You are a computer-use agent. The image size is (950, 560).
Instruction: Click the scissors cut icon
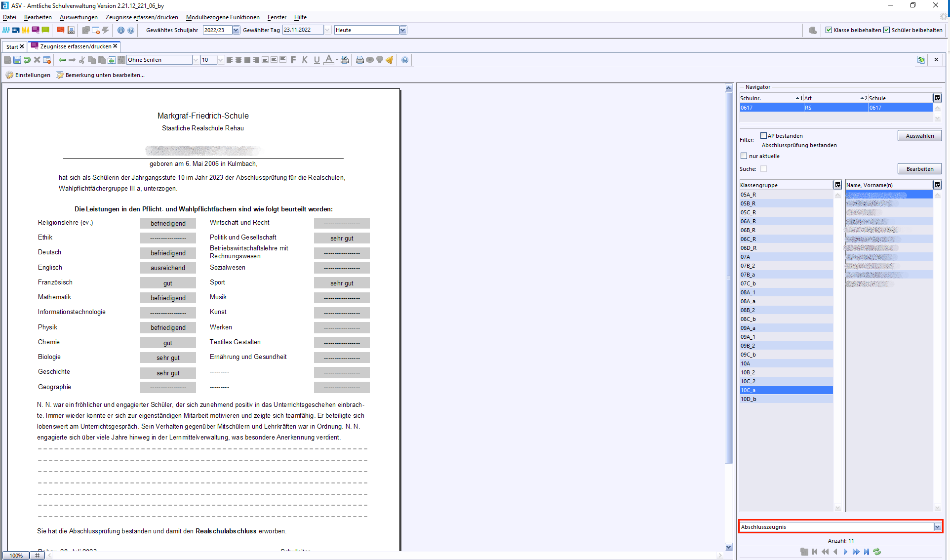coord(82,60)
